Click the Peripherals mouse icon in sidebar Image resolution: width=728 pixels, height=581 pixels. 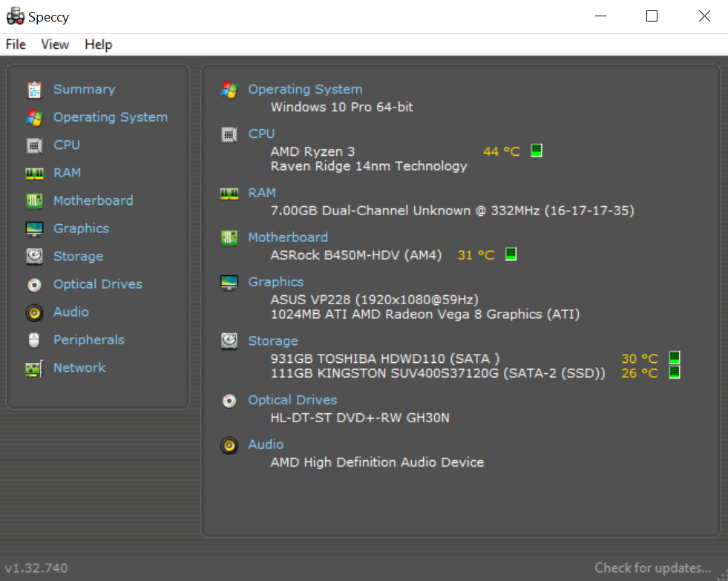[x=34, y=340]
